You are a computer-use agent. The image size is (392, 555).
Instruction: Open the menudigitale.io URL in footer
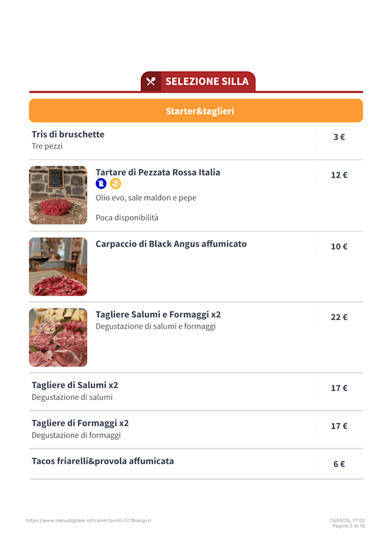click(x=89, y=521)
